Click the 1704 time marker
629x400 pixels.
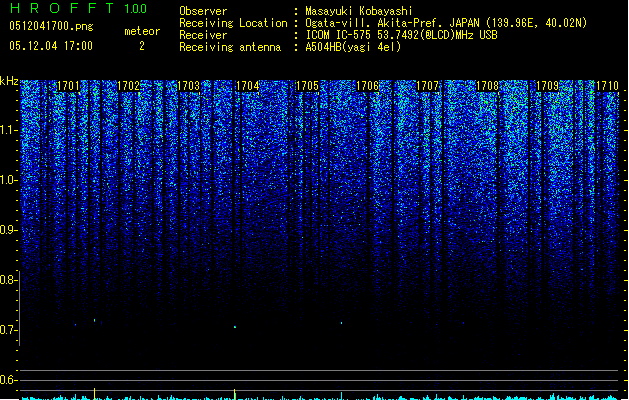[248, 86]
